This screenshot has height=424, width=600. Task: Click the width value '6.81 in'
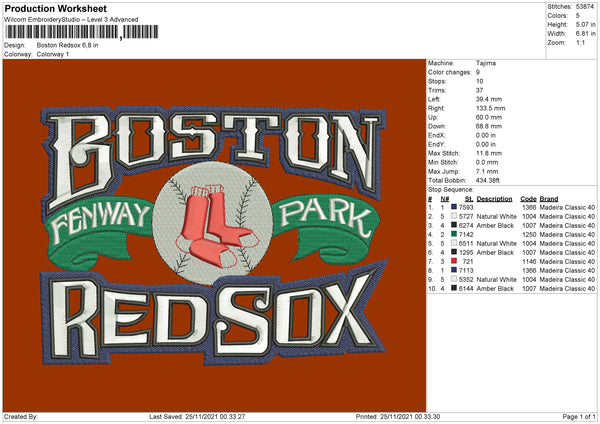click(x=586, y=34)
